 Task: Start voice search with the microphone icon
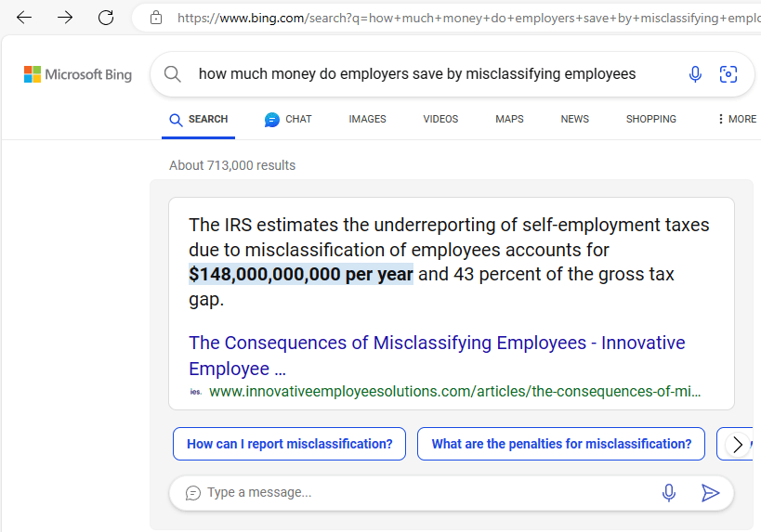pos(695,74)
